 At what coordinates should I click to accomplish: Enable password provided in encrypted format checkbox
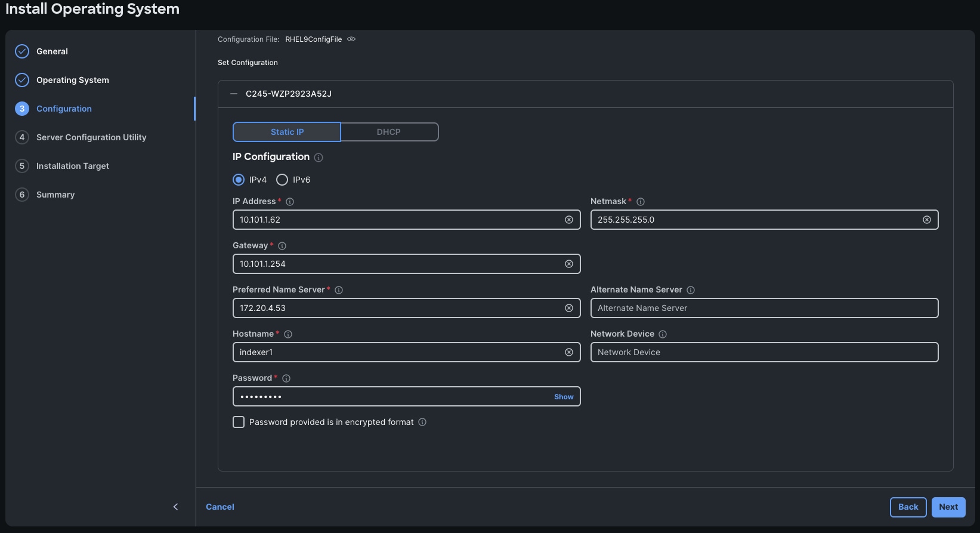point(239,422)
